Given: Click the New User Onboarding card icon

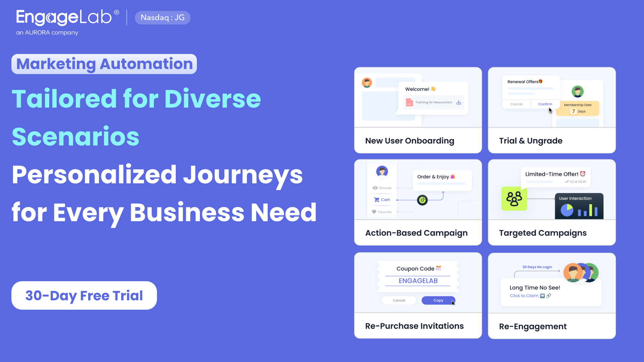Looking at the screenshot, I should click(367, 83).
